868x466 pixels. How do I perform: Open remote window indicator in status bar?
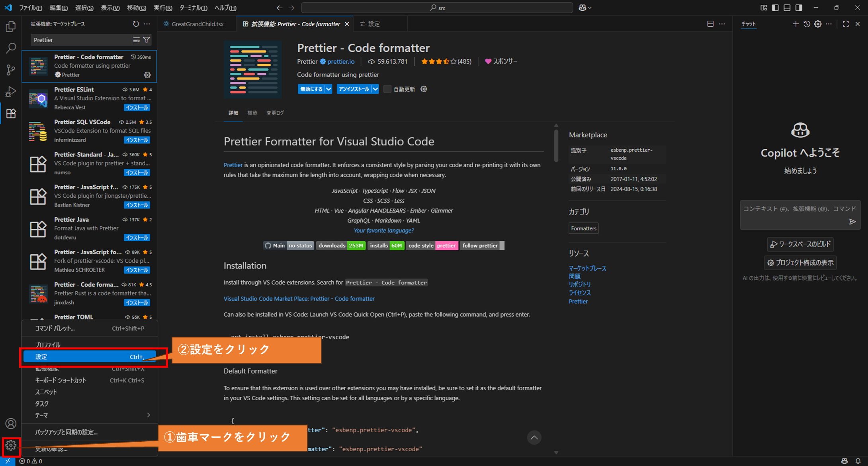click(8, 461)
